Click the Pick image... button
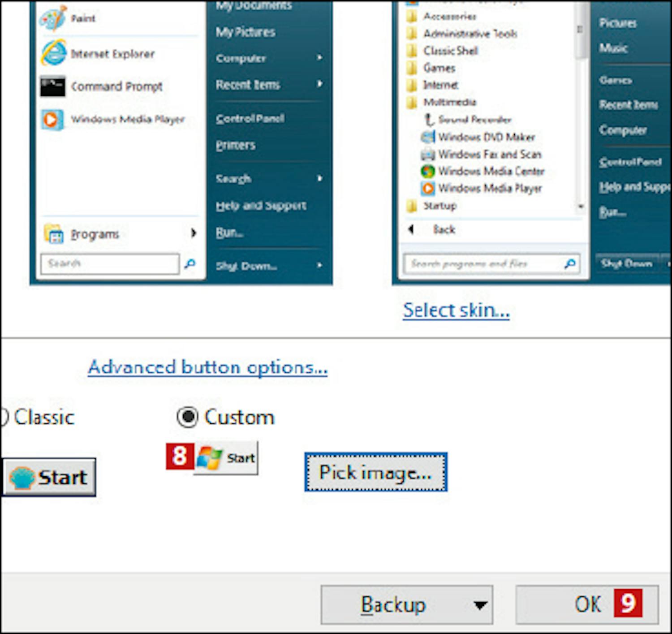The width and height of the screenshot is (672, 634). point(376,472)
